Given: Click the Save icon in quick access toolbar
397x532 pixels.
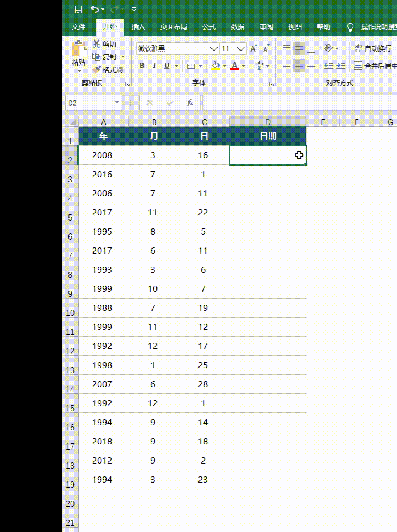Looking at the screenshot, I should tap(79, 9).
